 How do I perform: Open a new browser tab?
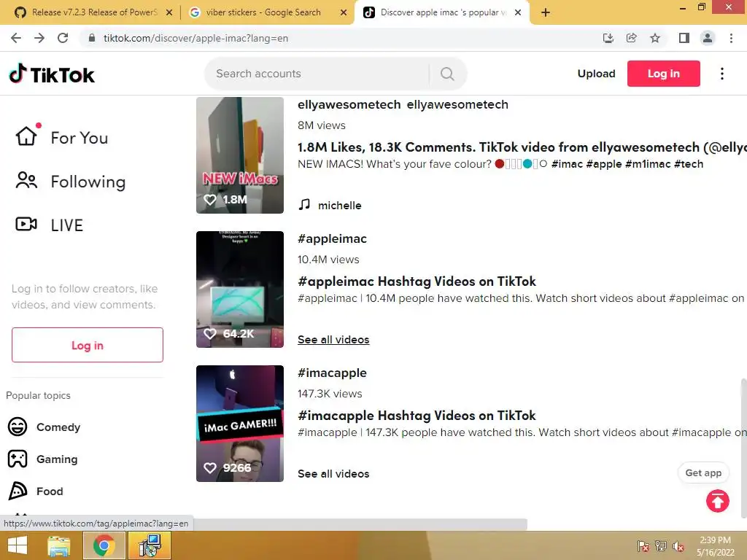pos(546,12)
